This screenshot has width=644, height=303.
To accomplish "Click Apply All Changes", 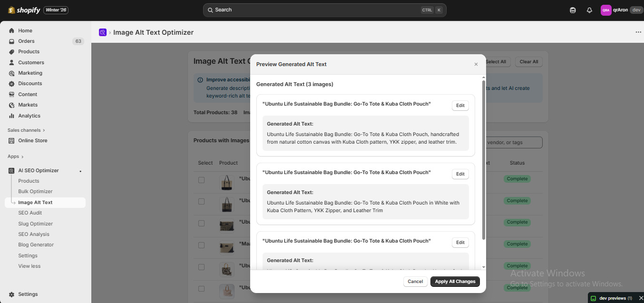I will [x=455, y=282].
